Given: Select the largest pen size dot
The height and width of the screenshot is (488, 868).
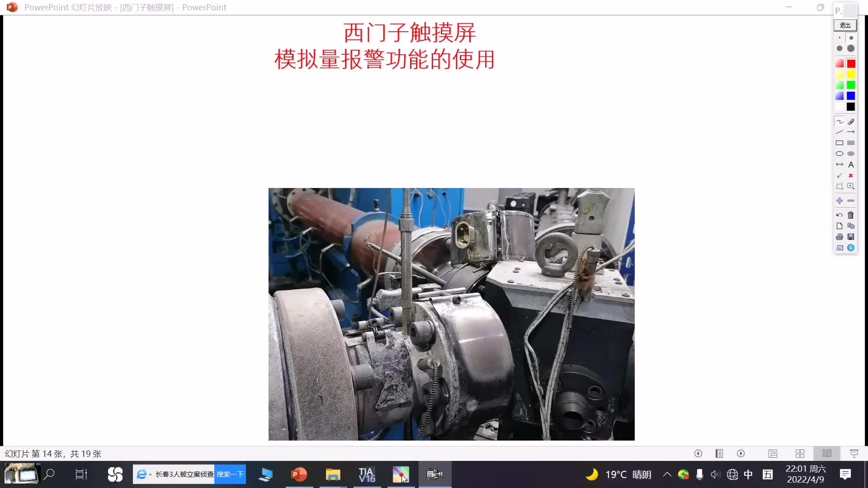Looking at the screenshot, I should [x=851, y=48].
